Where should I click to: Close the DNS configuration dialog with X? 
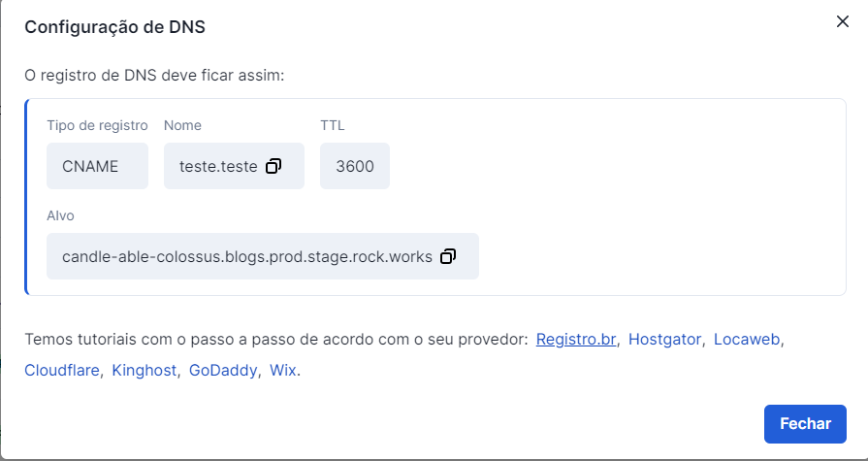(842, 21)
